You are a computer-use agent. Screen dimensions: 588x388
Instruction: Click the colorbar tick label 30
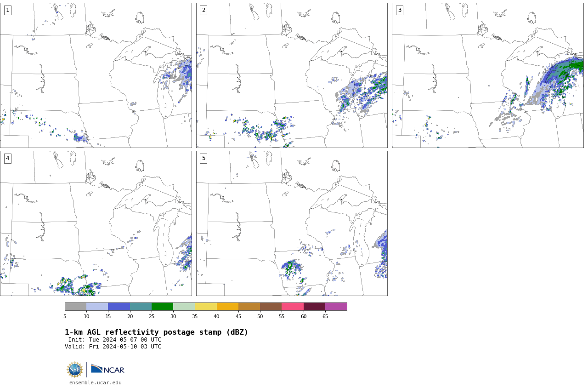[x=173, y=316]
